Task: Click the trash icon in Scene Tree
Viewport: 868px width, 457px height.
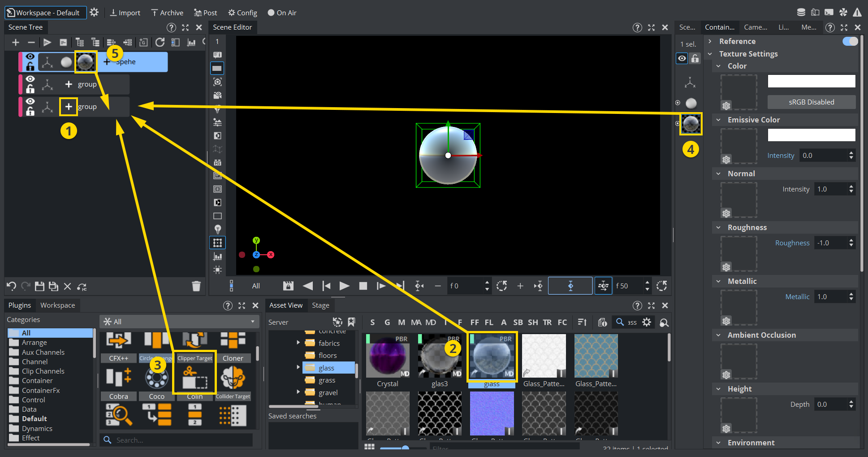Action: point(196,286)
